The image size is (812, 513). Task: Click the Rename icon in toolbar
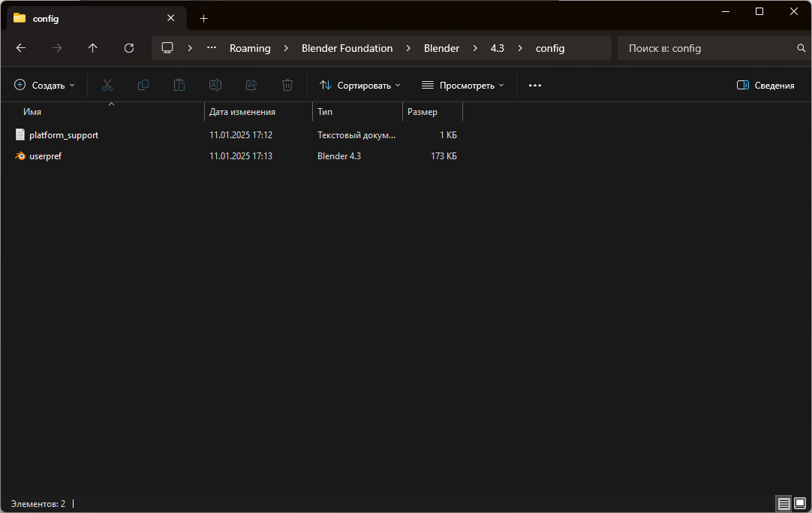tap(215, 85)
